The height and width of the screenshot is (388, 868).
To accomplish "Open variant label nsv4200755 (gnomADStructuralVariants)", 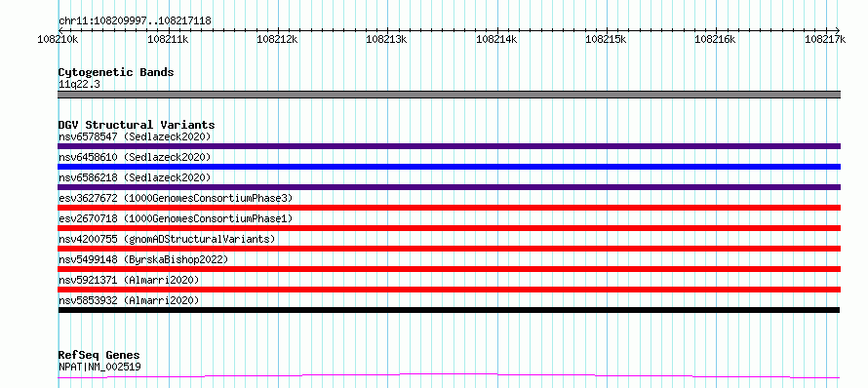I will 167,239.
